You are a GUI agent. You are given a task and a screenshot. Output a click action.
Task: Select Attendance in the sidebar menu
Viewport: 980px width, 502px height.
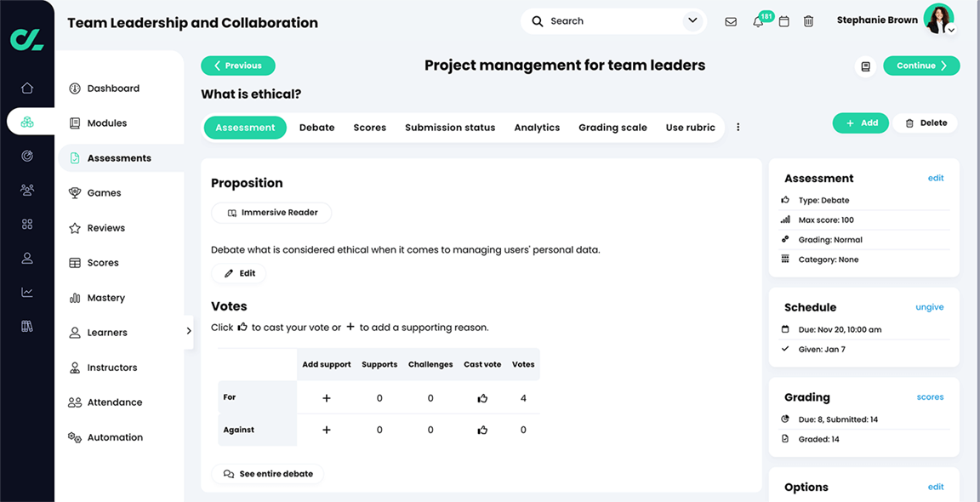pos(115,402)
